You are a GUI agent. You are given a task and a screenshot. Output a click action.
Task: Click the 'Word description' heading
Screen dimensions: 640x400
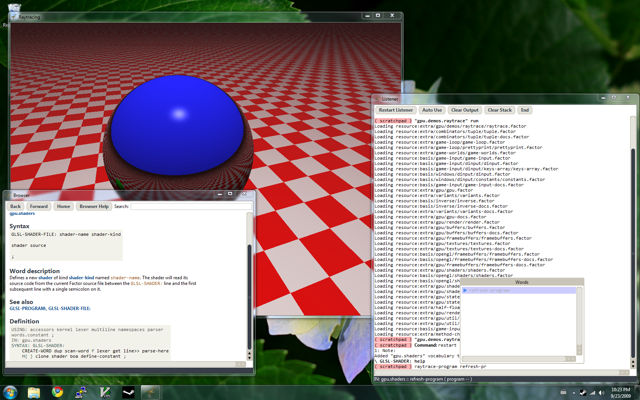(x=34, y=271)
